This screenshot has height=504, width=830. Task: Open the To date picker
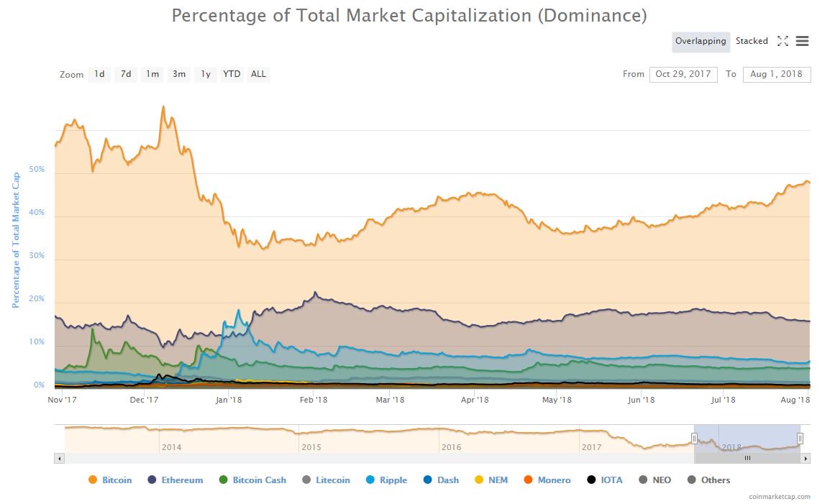tap(776, 74)
